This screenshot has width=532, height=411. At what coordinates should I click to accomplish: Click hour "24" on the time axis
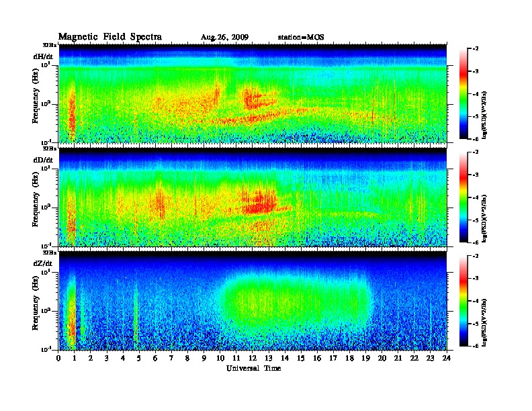[447, 359]
